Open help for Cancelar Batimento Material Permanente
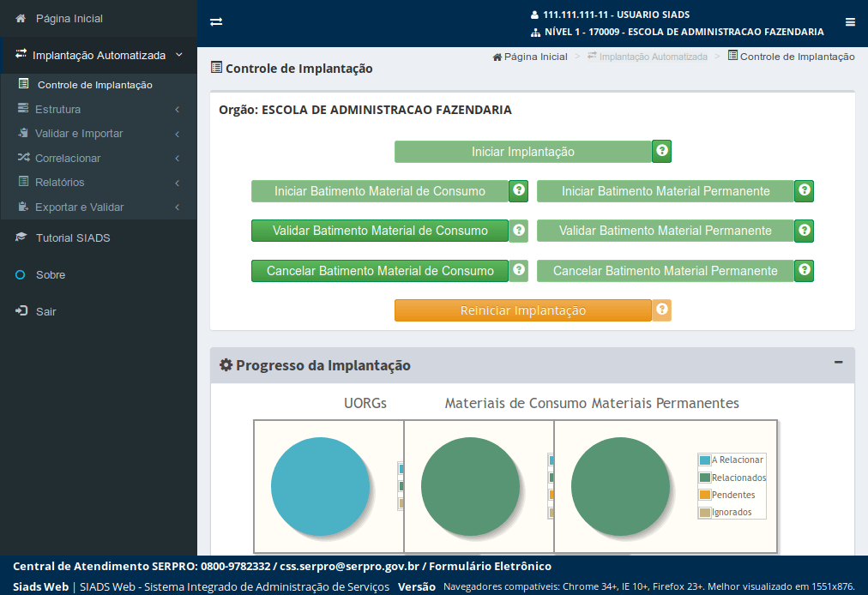Viewport: 868px width, 595px height. pyautogui.click(x=805, y=271)
